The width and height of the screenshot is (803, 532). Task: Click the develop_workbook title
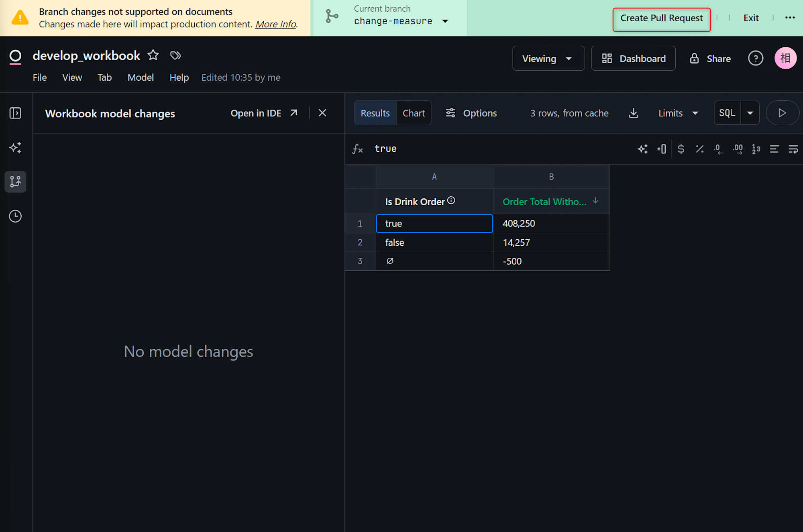tap(86, 55)
